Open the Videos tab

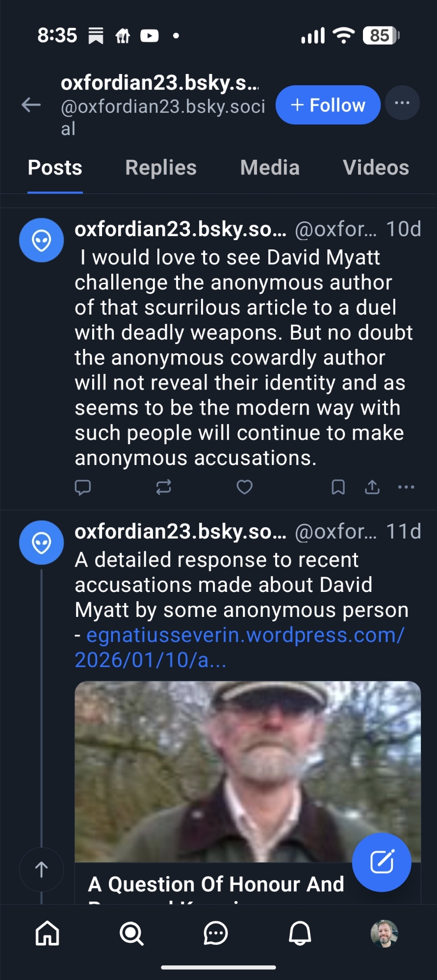[376, 168]
